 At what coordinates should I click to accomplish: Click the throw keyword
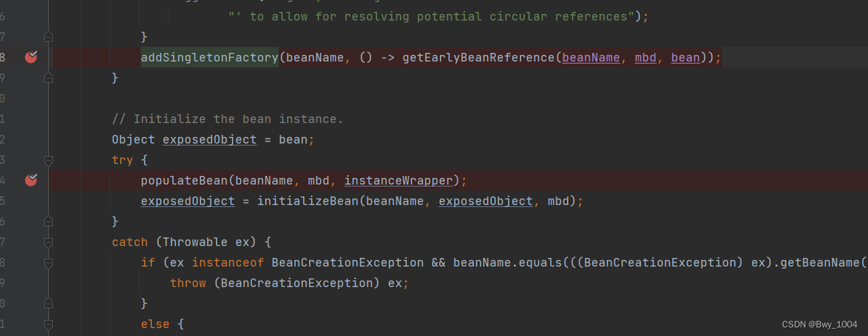pos(188,283)
